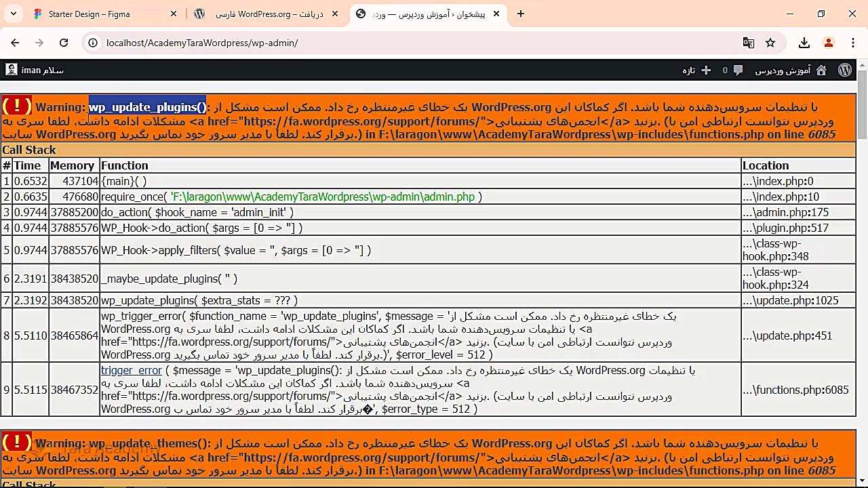The image size is (868, 488).
Task: Open a new browser tab
Action: (x=521, y=14)
